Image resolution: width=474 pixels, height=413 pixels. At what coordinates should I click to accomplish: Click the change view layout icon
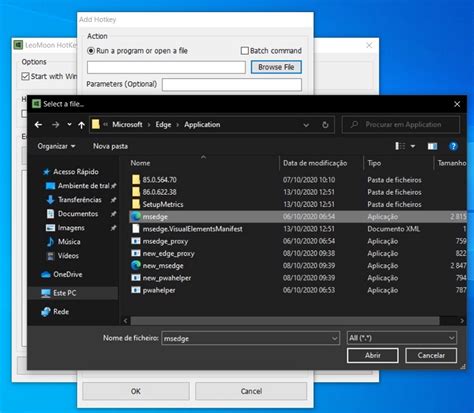pos(400,146)
